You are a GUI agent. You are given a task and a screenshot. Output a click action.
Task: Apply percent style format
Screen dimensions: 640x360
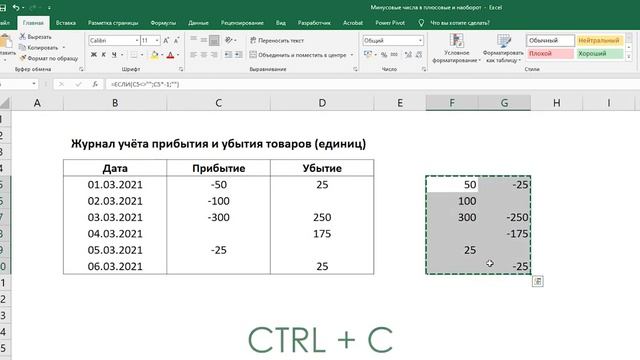point(384,55)
